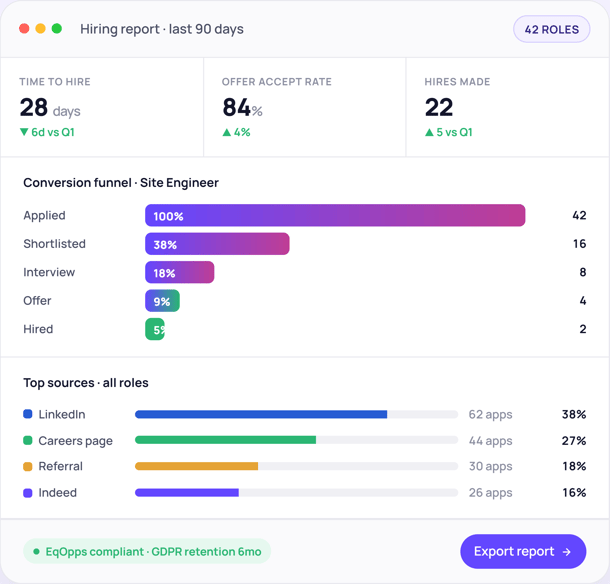
Task: Click the 28 days value
Action: click(50, 108)
